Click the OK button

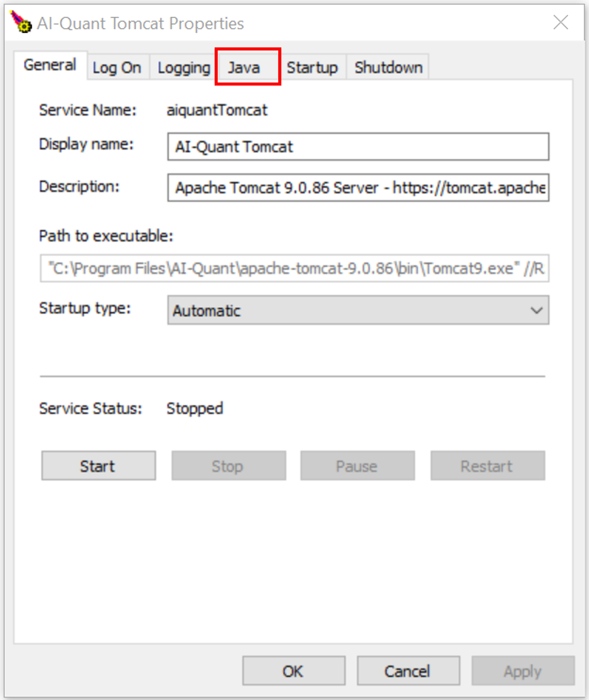[x=294, y=671]
